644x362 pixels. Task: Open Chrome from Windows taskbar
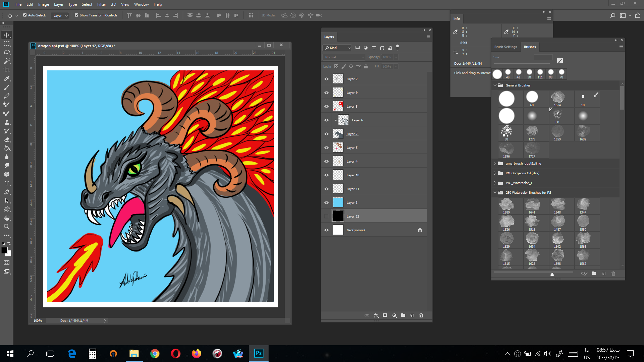coord(155,353)
